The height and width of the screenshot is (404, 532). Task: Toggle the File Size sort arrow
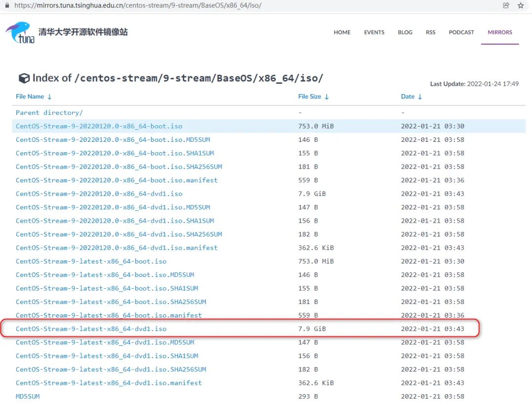pyautogui.click(x=328, y=97)
